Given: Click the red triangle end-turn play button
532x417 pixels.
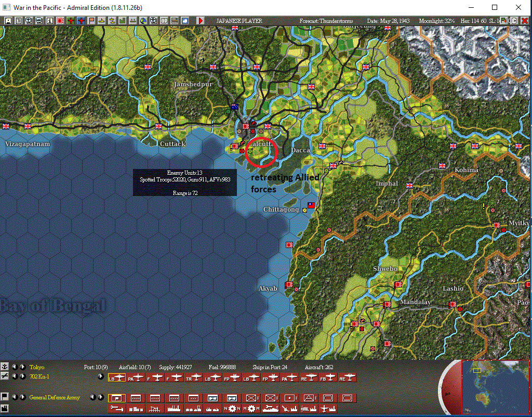Looking at the screenshot, I should (x=201, y=21).
